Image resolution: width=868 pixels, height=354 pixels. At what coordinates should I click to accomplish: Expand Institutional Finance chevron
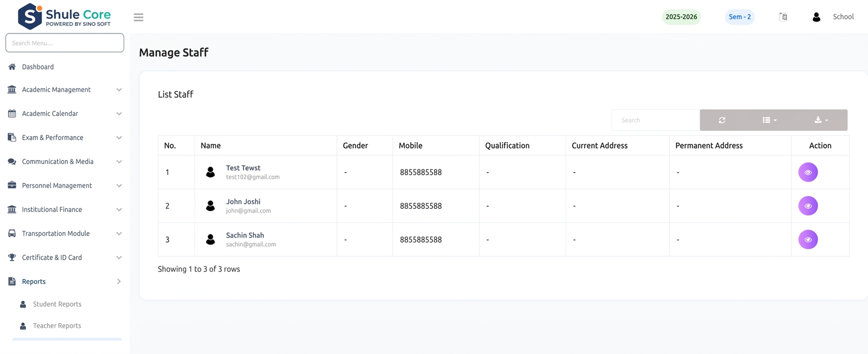coord(119,209)
